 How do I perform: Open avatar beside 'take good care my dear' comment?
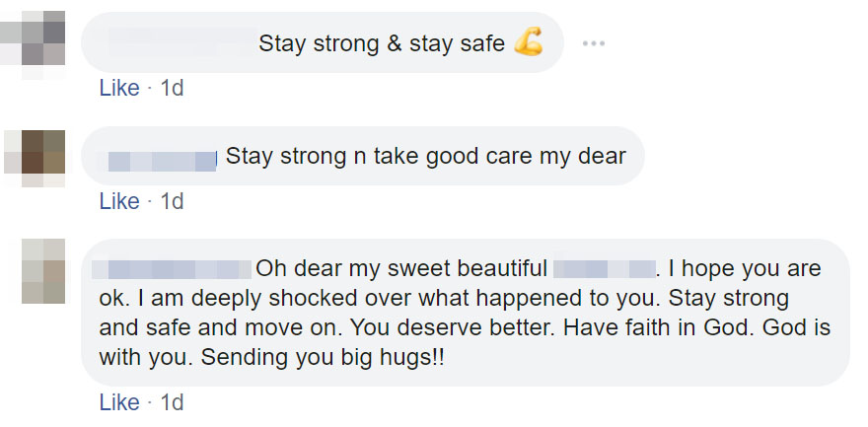tap(35, 158)
